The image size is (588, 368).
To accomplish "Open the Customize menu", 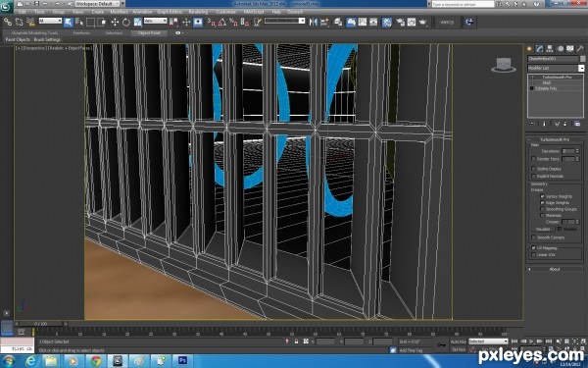I will [x=226, y=12].
